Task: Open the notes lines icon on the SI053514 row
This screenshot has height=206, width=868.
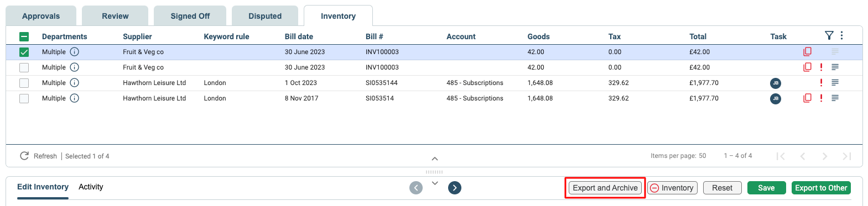Action: (x=835, y=98)
